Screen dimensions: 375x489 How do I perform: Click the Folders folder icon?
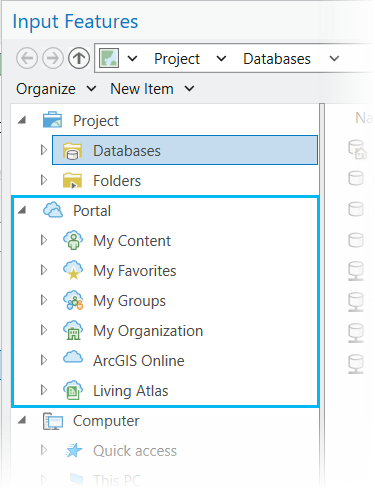point(72,180)
